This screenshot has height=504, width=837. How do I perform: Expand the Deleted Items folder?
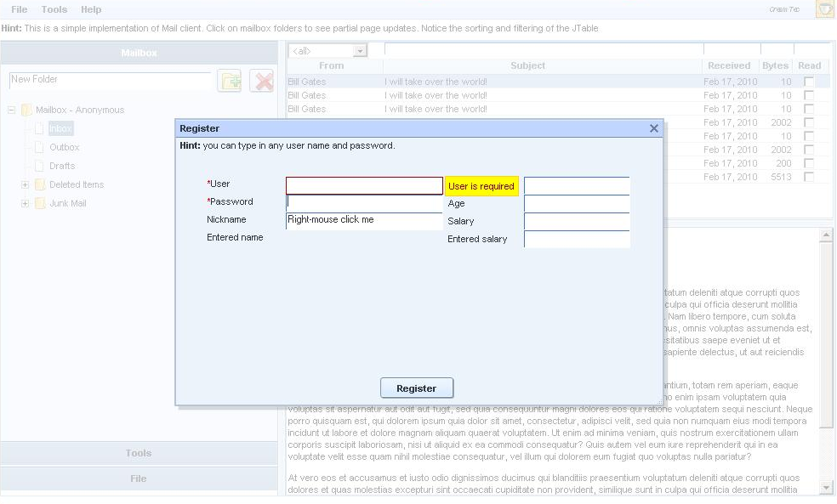pos(26,184)
